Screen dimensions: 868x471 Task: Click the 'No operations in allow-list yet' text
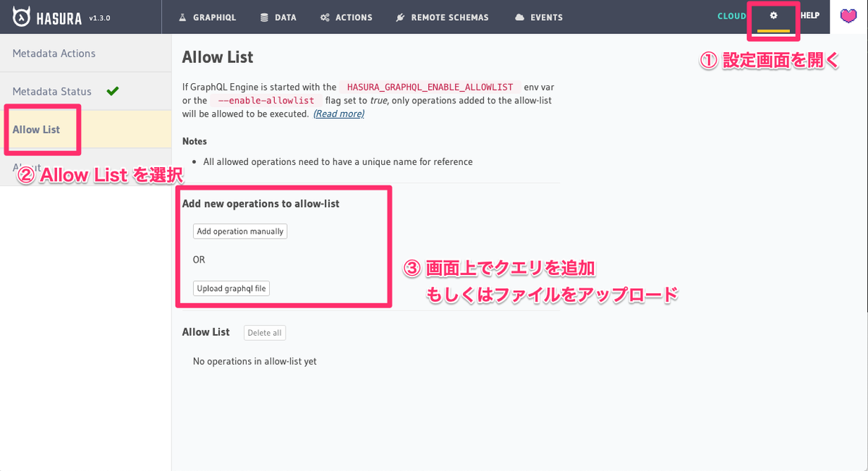[255, 361]
